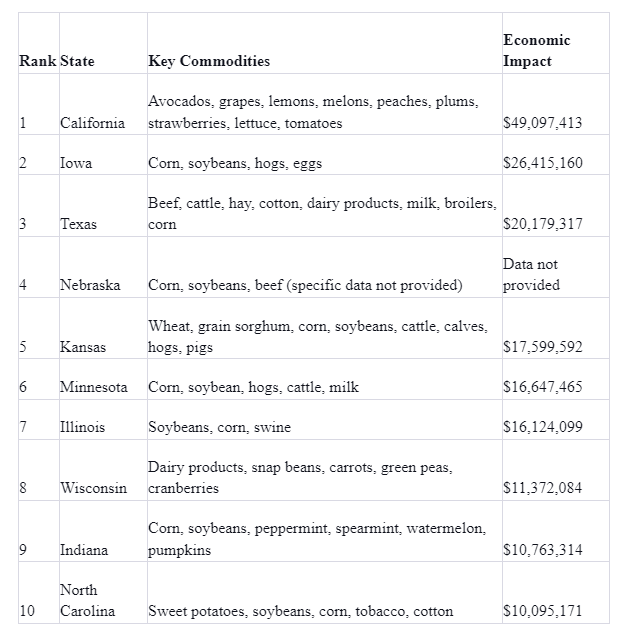This screenshot has height=636, width=624.
Task: Select the Nebraska state cell
Action: (103, 267)
